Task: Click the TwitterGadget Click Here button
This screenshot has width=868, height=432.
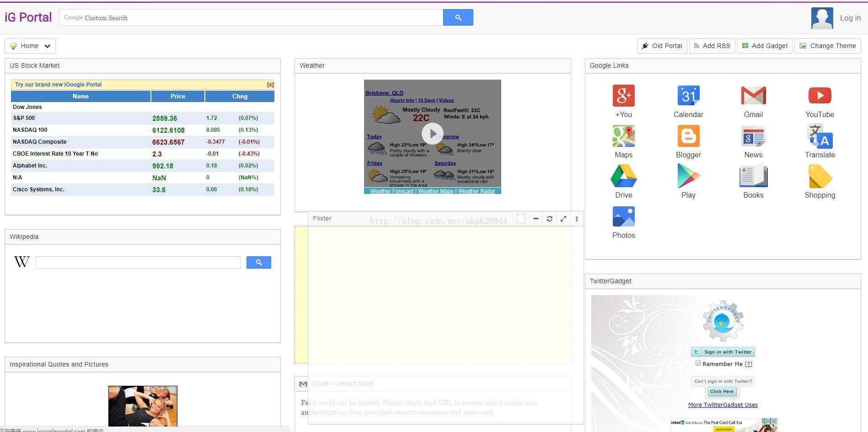Action: click(x=722, y=391)
